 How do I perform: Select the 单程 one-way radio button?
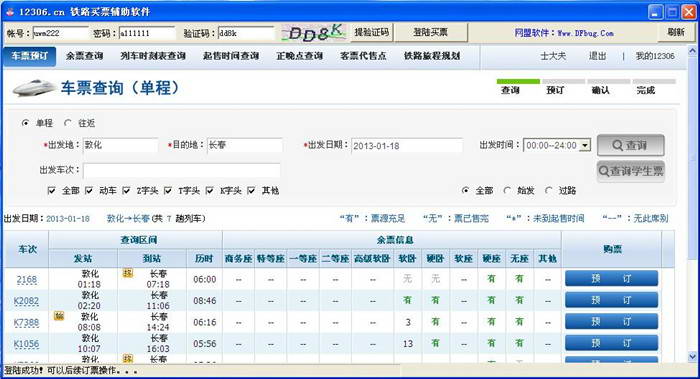pos(25,123)
